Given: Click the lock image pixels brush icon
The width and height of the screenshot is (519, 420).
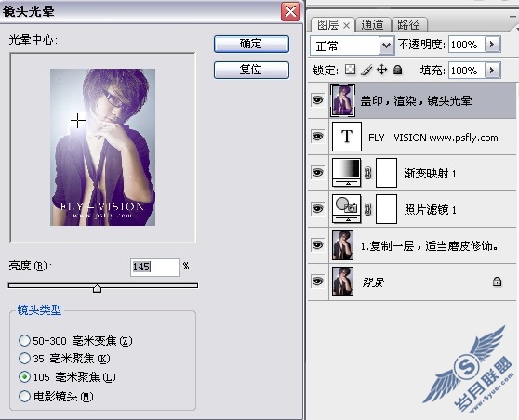Looking at the screenshot, I should 366,70.
